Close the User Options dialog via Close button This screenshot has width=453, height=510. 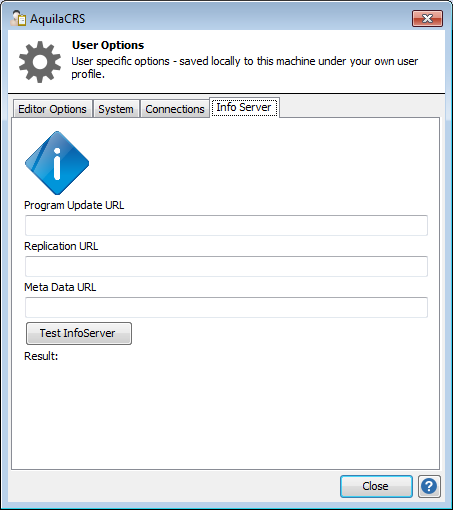(x=376, y=486)
